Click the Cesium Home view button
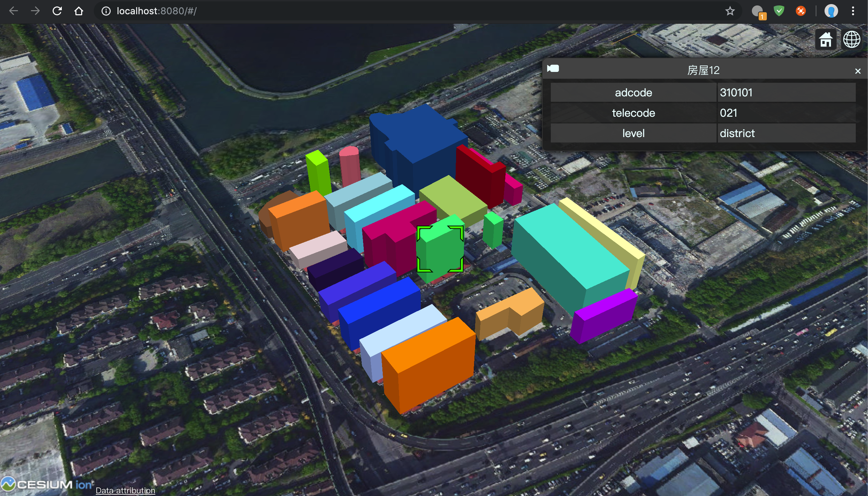Screen dimensions: 868x496 [x=826, y=40]
